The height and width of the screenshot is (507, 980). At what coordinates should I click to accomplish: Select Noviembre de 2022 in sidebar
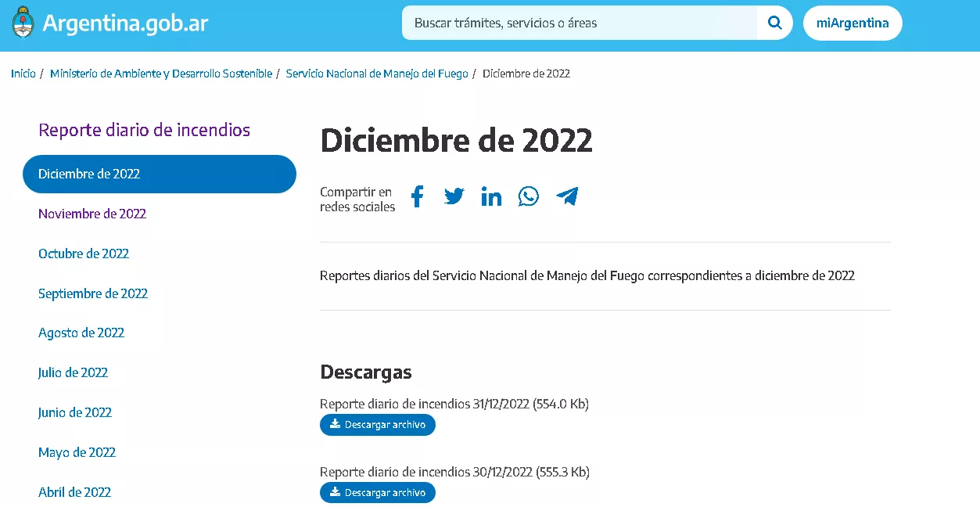click(92, 214)
